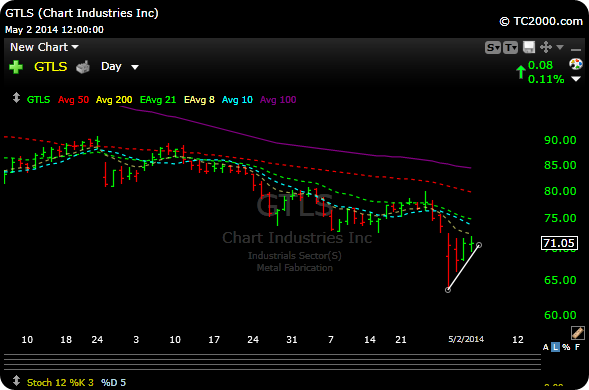
Task: Open the S dropdown button in chart toolbar
Action: (x=493, y=47)
